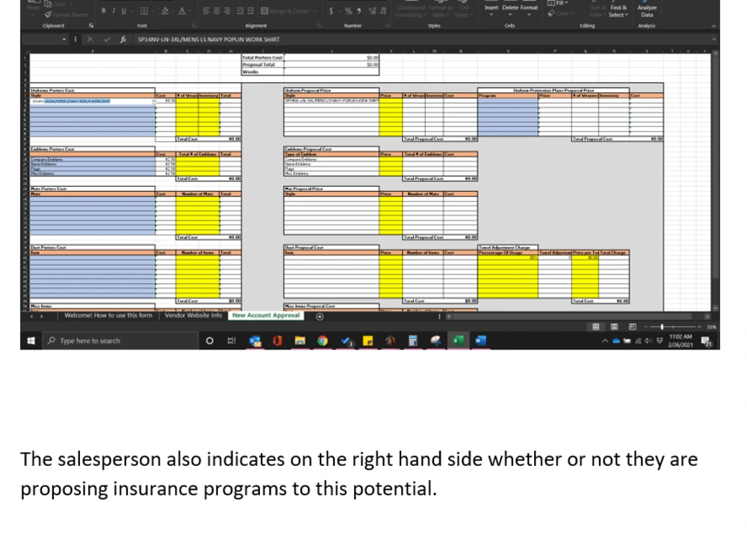Add a new sheet with plus button

(320, 316)
